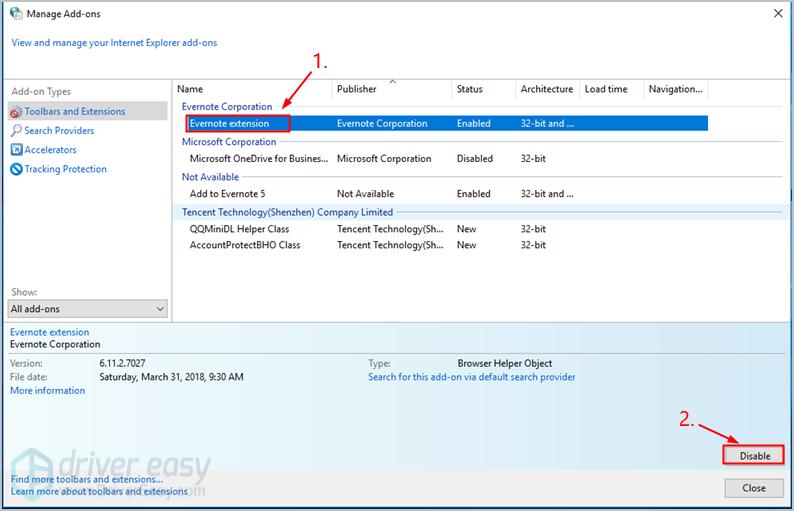794x511 pixels.
Task: Sort by Architecture column header
Action: pyautogui.click(x=547, y=89)
